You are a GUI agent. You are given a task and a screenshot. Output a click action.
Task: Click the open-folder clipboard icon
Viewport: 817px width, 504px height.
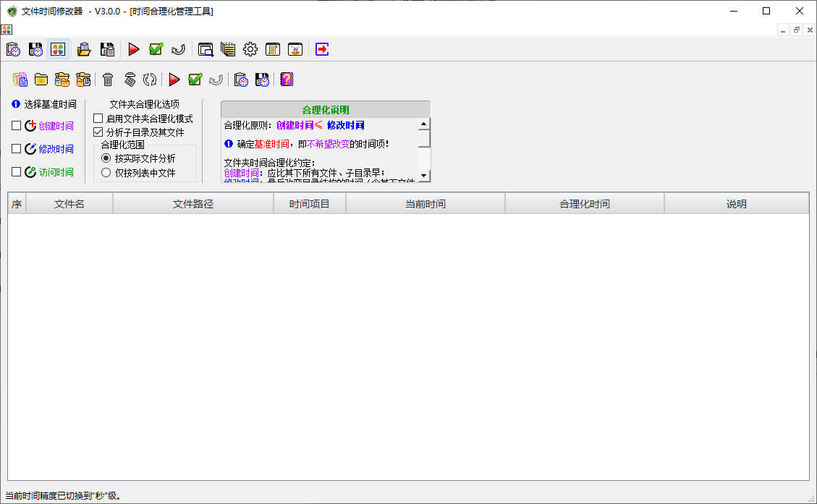84,49
